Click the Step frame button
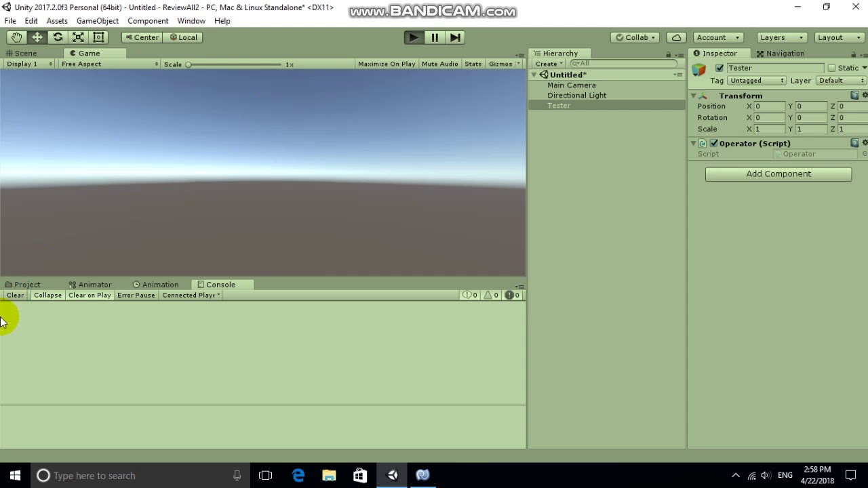Viewport: 868px width, 488px height. pyautogui.click(x=455, y=37)
